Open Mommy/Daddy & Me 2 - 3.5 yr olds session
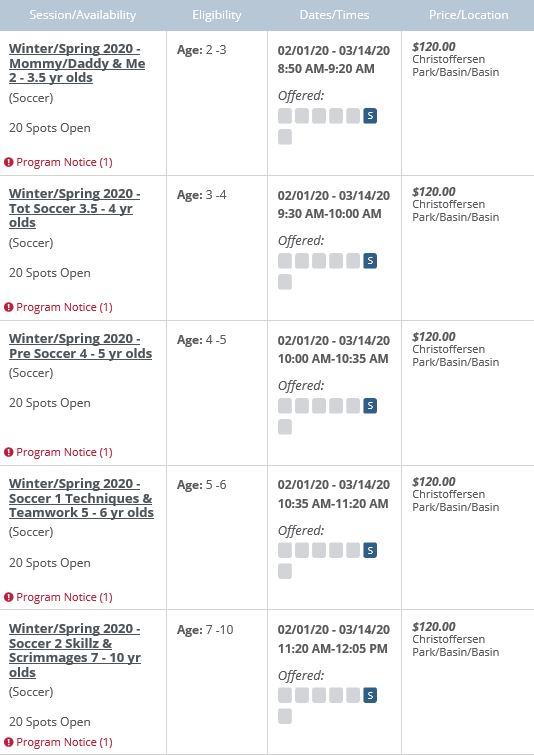This screenshot has width=534, height=755. pyautogui.click(x=77, y=63)
